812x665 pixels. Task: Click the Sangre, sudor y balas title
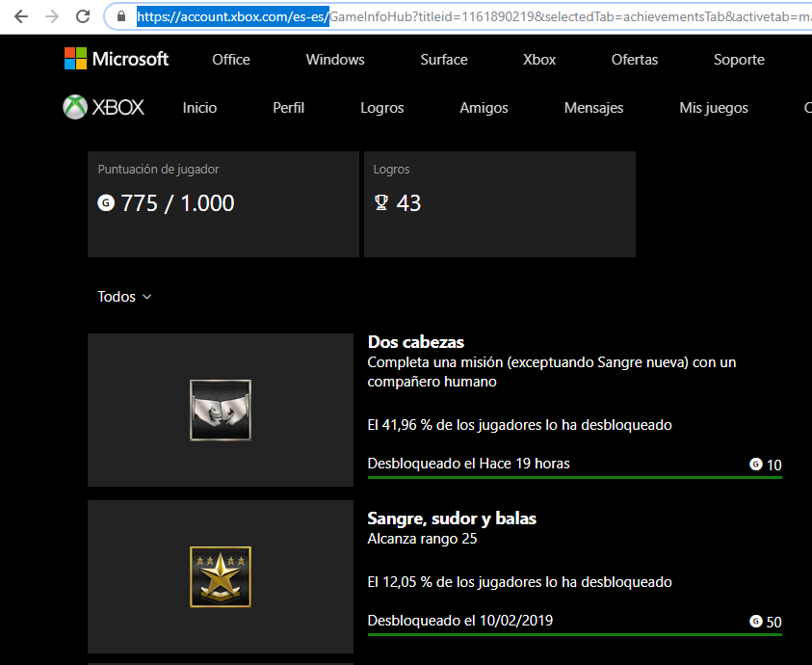(x=452, y=519)
